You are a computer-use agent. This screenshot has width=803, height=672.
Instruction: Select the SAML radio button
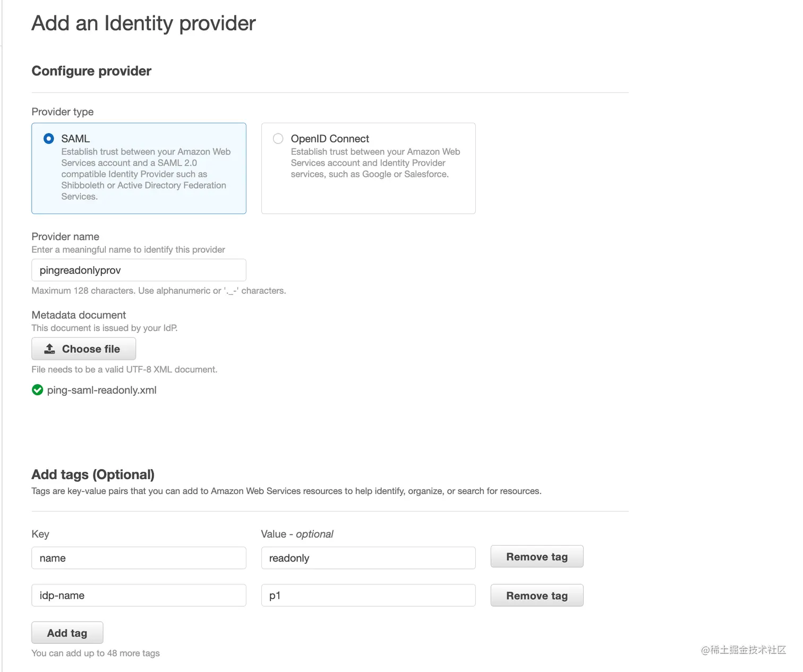pos(49,139)
